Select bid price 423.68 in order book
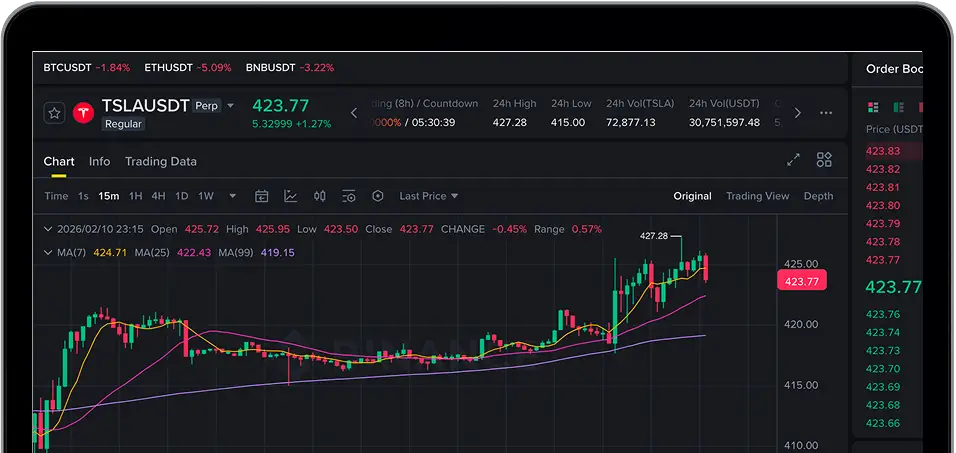The width and height of the screenshot is (956, 453). click(883, 405)
